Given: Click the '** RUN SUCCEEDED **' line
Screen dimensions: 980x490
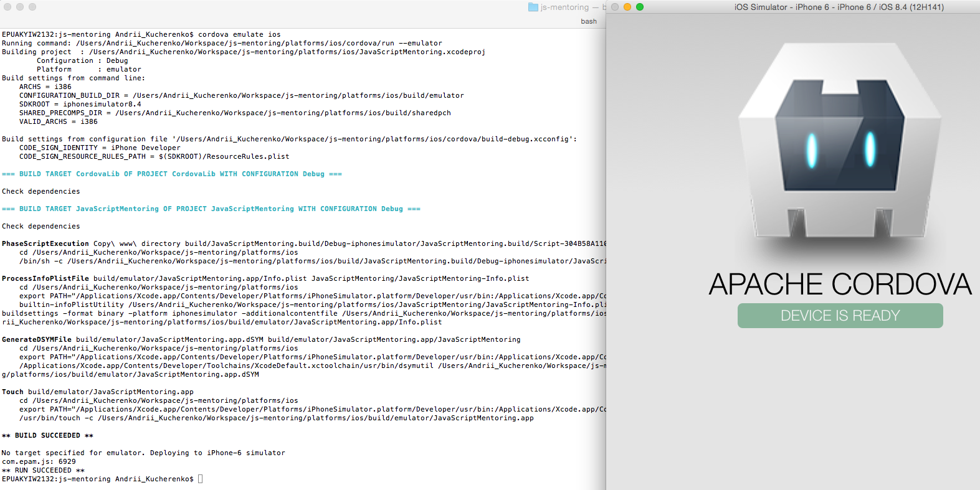Looking at the screenshot, I should pos(43,470).
